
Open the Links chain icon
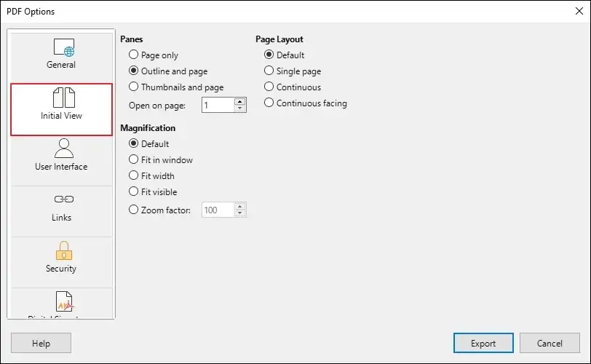click(64, 199)
